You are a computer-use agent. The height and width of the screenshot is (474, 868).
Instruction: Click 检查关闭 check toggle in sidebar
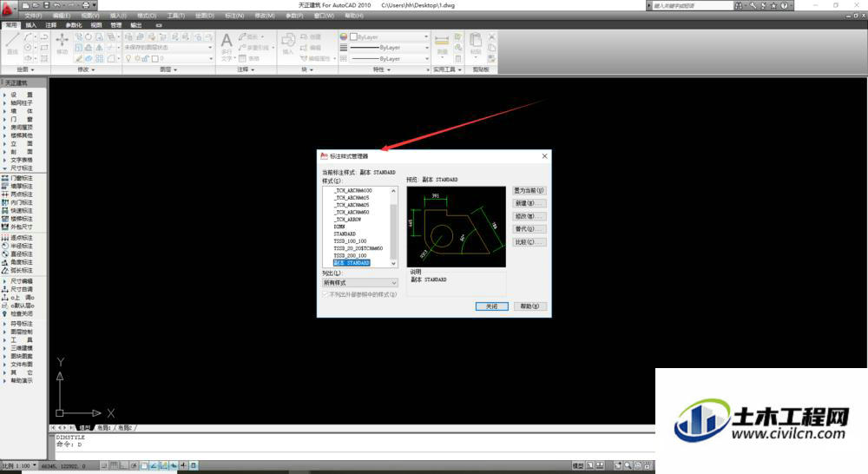[17, 313]
